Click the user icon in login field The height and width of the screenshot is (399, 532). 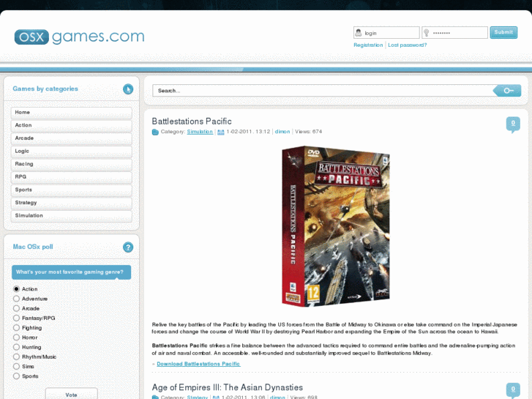tap(359, 33)
